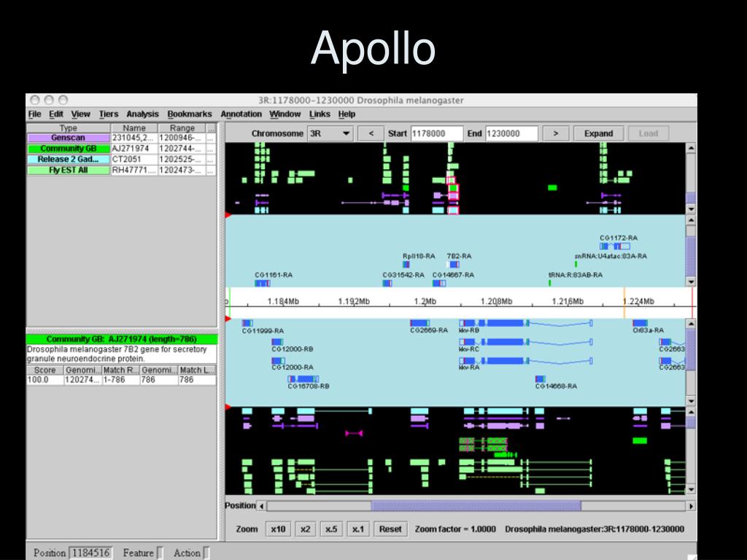Select the CG1161-RA transcript annotation
Image resolution: width=747 pixels, height=560 pixels.
(263, 284)
